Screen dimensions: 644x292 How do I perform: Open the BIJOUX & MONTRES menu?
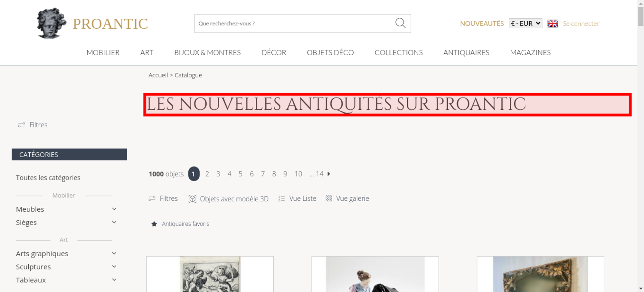[207, 52]
